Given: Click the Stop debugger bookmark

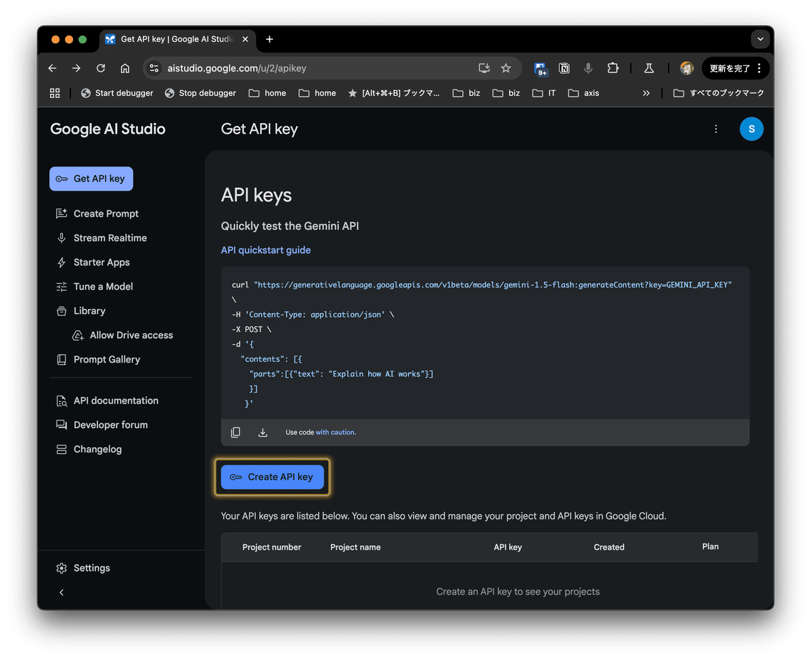Looking at the screenshot, I should click(200, 93).
